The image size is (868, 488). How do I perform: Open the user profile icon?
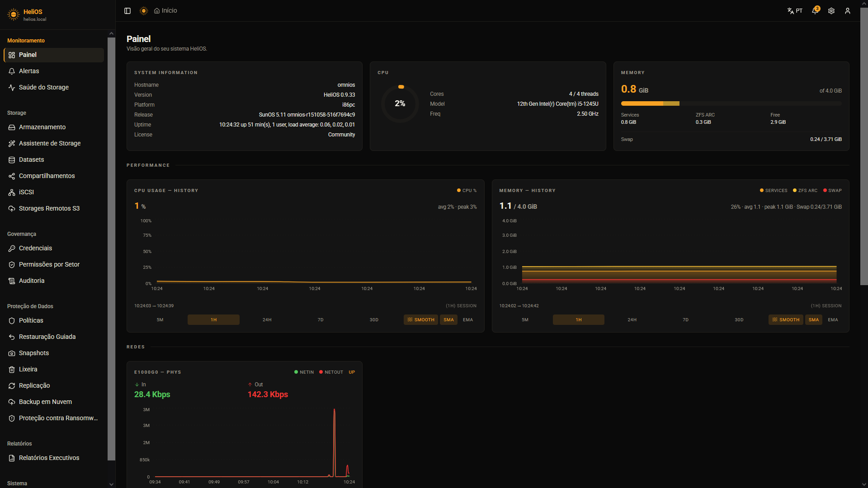point(848,11)
